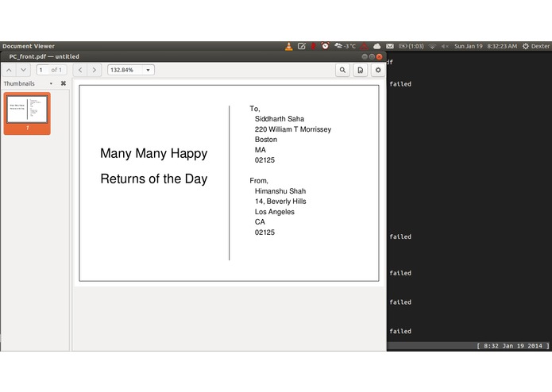Maximize the PC_front.pdf window
The width and height of the screenshot is (552, 392).
tap(372, 56)
